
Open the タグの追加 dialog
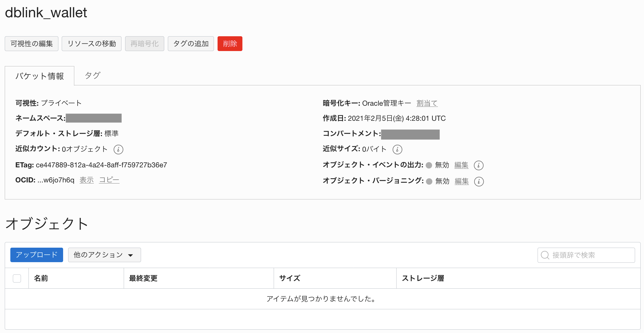(191, 44)
